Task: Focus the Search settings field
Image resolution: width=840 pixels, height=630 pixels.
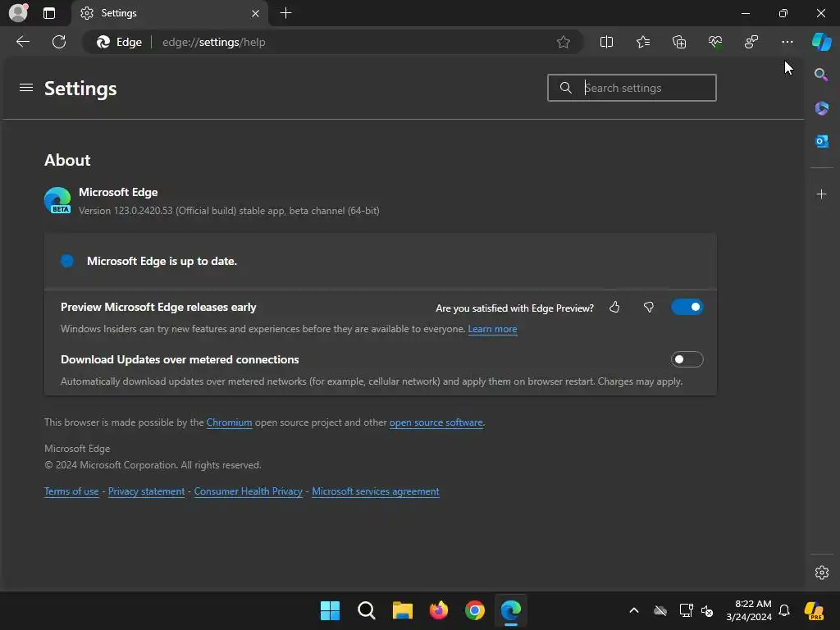Action: 632,88
